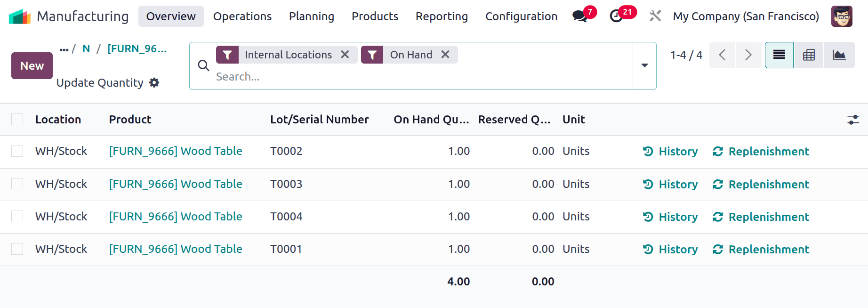This screenshot has width=868, height=308.
Task: Open History for lot T0002
Action: (x=670, y=152)
